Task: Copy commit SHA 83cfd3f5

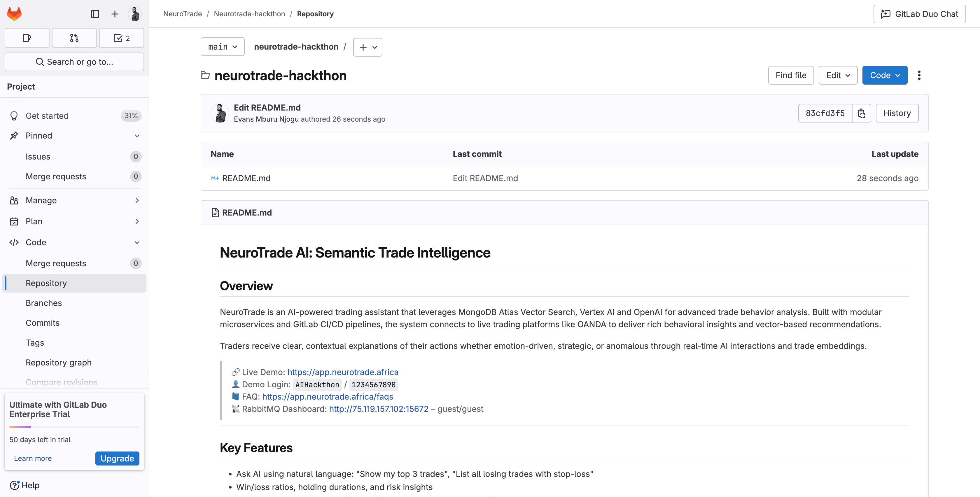Action: pos(861,113)
